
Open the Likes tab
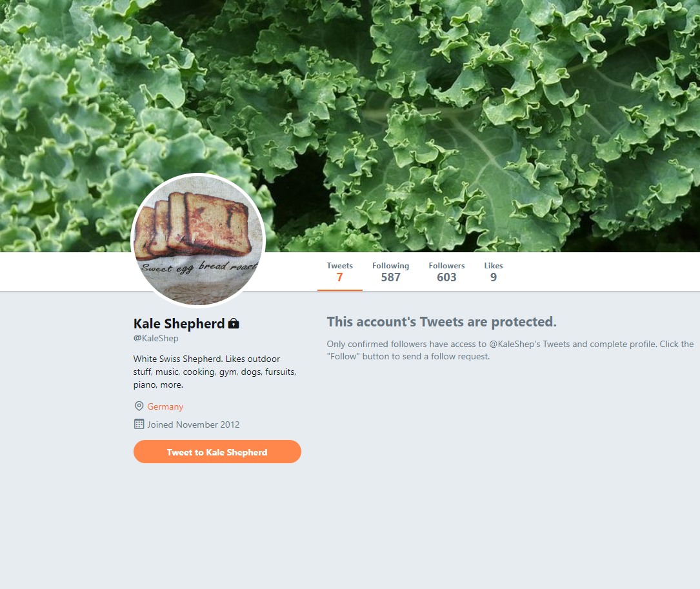coord(494,272)
